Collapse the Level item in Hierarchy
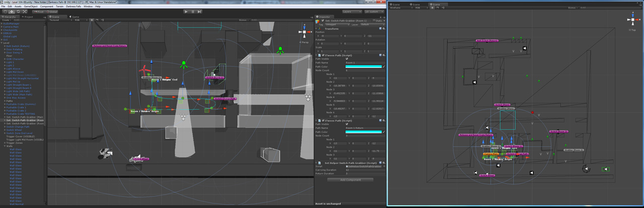Viewport: 644px width, 208px height. point(2,43)
